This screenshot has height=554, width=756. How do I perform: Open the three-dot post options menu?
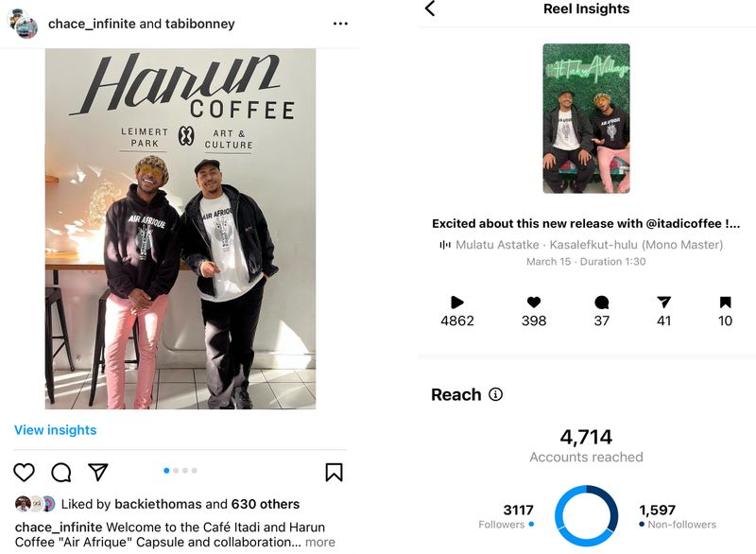point(340,23)
